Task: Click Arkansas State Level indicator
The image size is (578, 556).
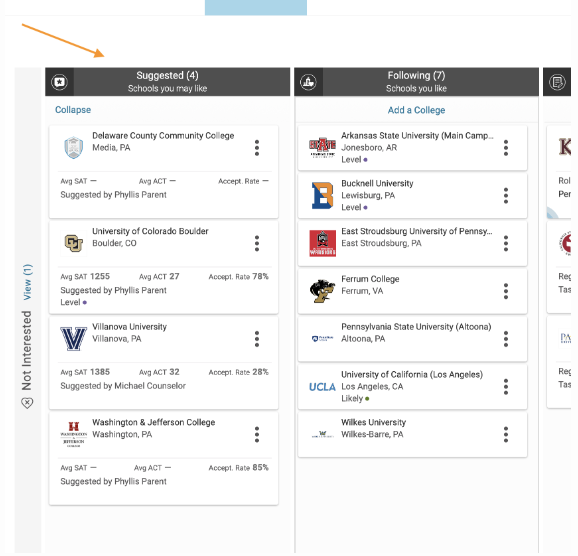Action: tap(354, 160)
